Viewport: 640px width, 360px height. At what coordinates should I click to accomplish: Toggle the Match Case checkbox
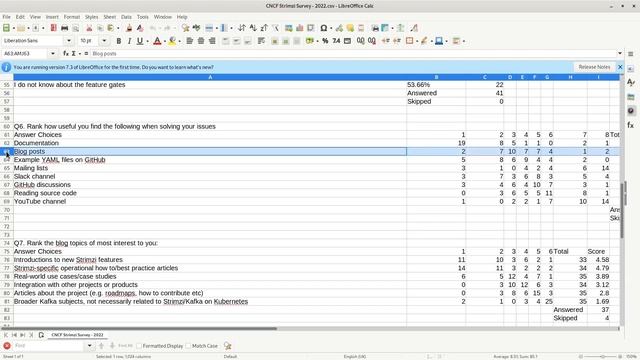click(x=188, y=346)
